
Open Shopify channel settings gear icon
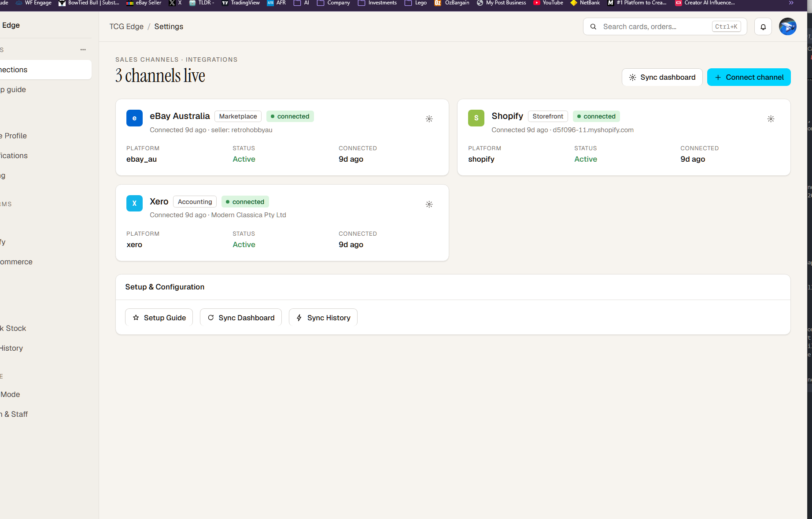771,119
